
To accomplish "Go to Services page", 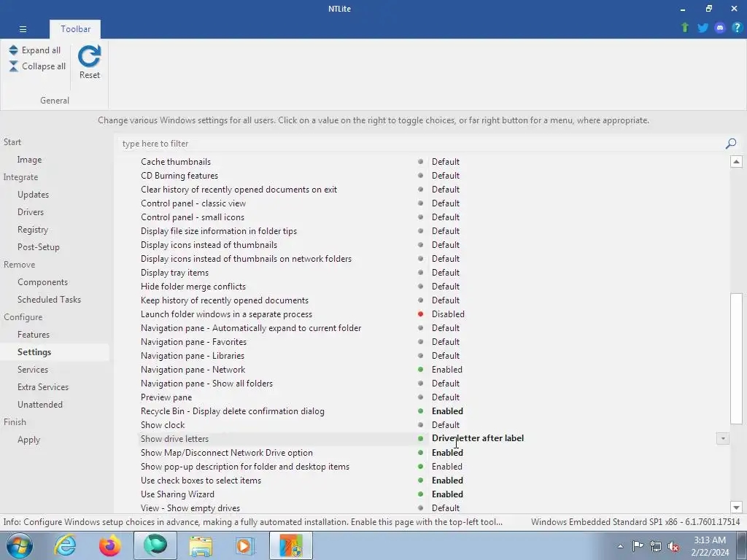I will [33, 370].
